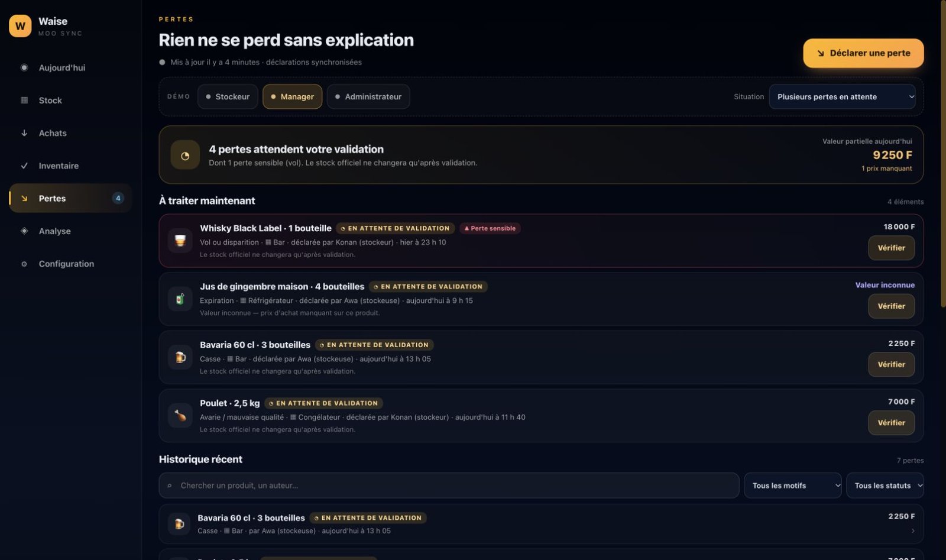This screenshot has height=560, width=946.
Task: Select the Manager demo role
Action: (292, 96)
